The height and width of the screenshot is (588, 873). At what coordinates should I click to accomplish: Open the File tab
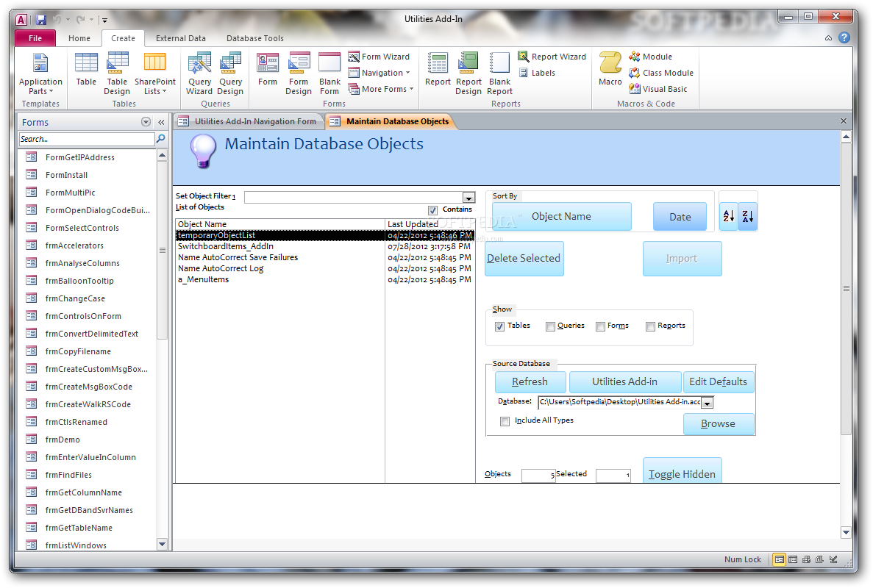[35, 37]
